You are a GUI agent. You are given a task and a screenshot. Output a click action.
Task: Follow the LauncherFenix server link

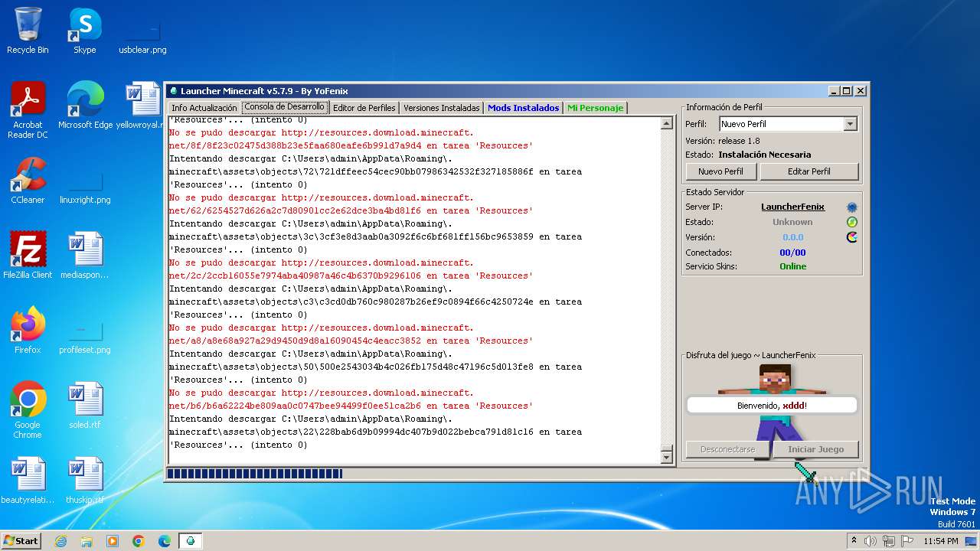click(792, 207)
